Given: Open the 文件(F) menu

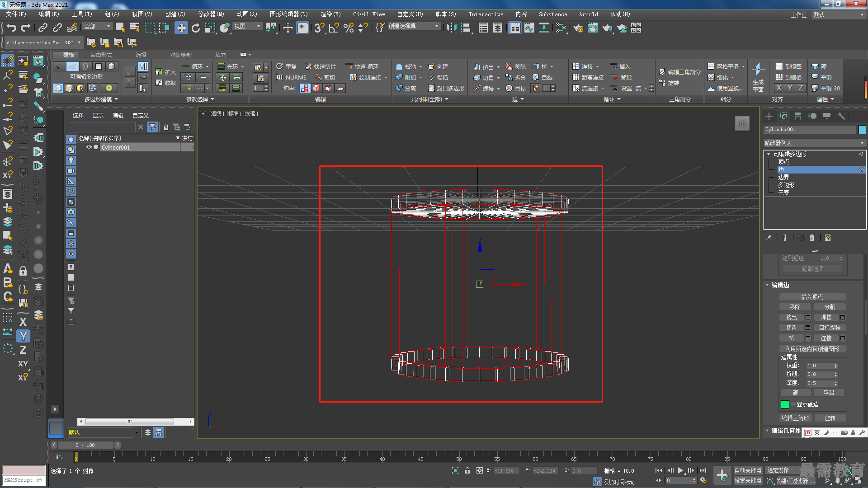Looking at the screenshot, I should [x=16, y=14].
